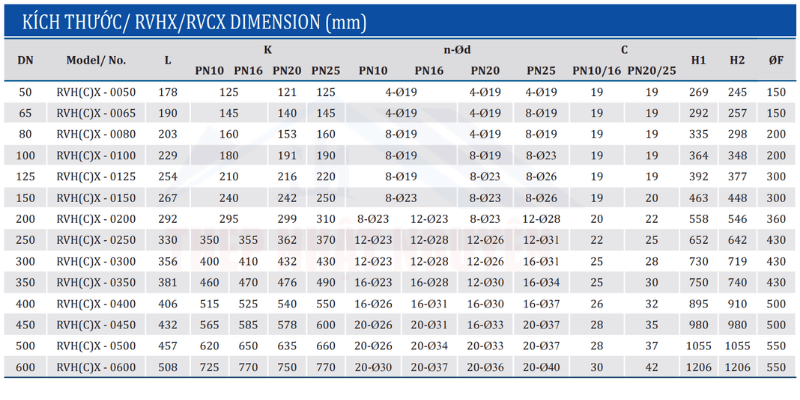The image size is (800, 400).
Task: Click L value '178' in the DN 50 row
Action: coord(168,92)
